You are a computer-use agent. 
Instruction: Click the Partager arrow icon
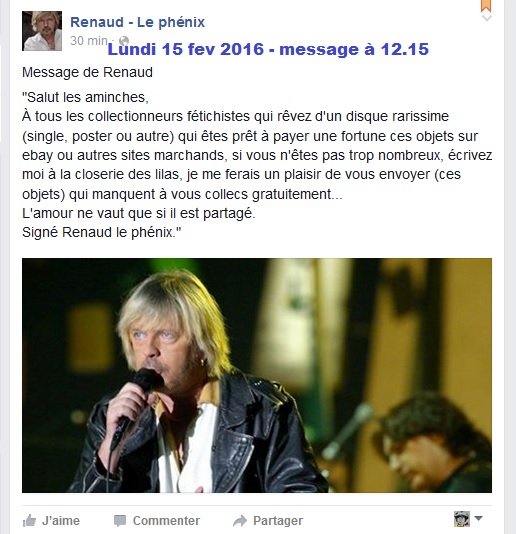(240, 521)
